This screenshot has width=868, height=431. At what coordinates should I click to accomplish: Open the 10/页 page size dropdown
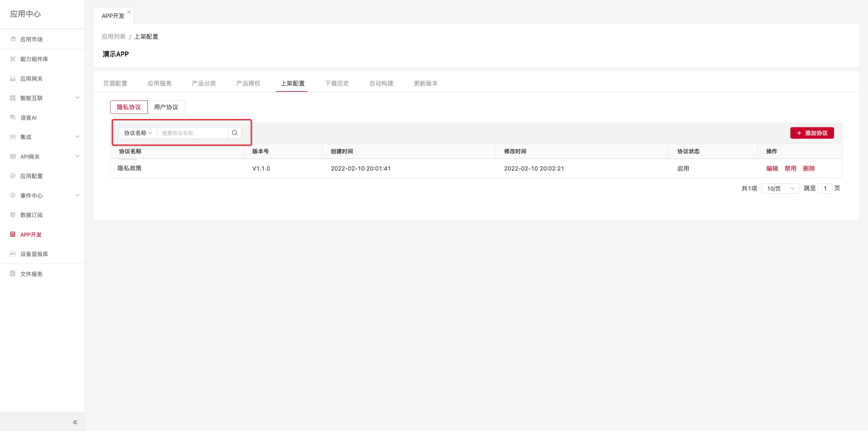(x=780, y=188)
